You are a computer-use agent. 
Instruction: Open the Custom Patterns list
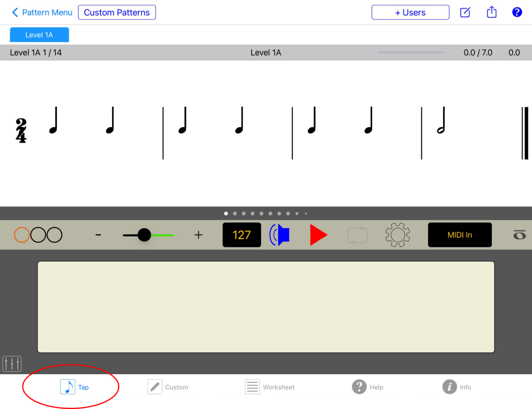click(x=117, y=12)
